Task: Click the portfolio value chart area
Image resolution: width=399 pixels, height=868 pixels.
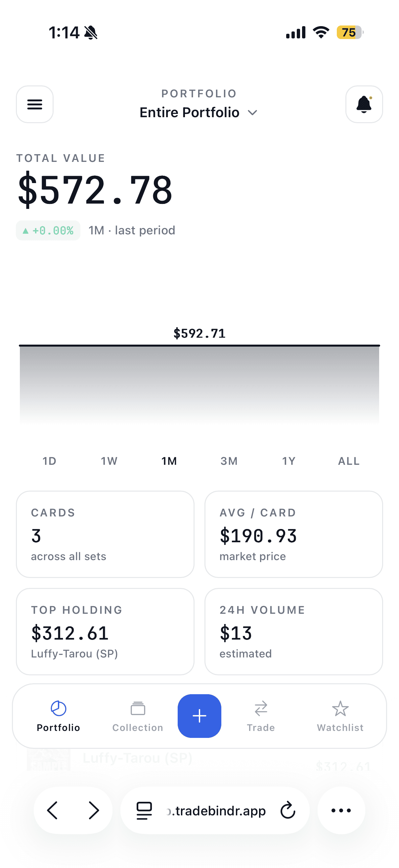Action: point(199,384)
